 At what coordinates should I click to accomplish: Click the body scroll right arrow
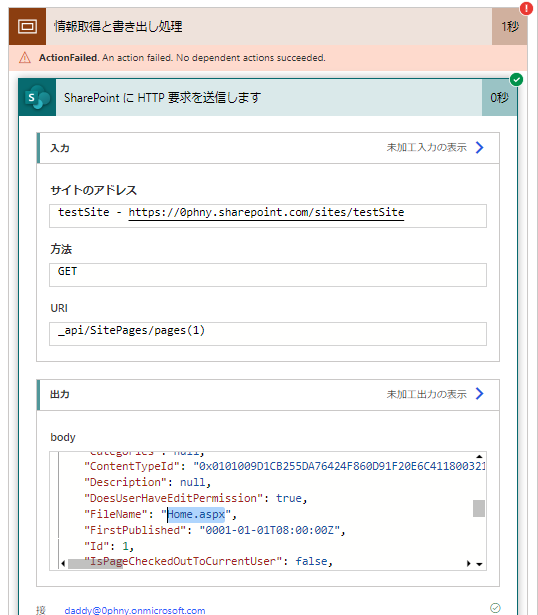pyautogui.click(x=469, y=564)
